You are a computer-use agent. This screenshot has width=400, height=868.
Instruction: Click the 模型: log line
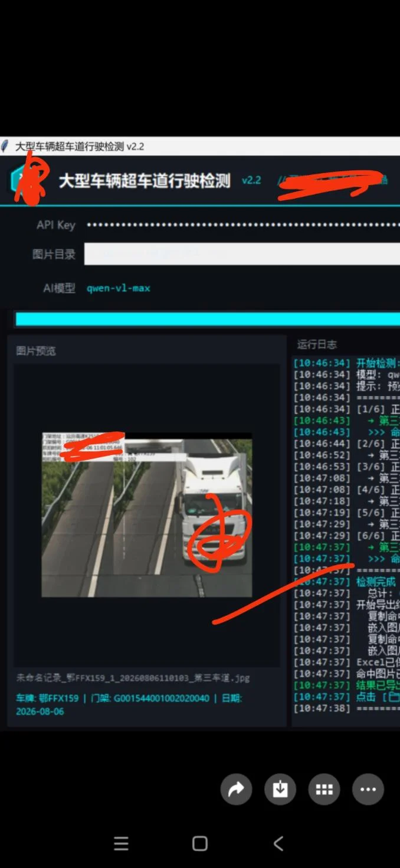[x=346, y=374]
